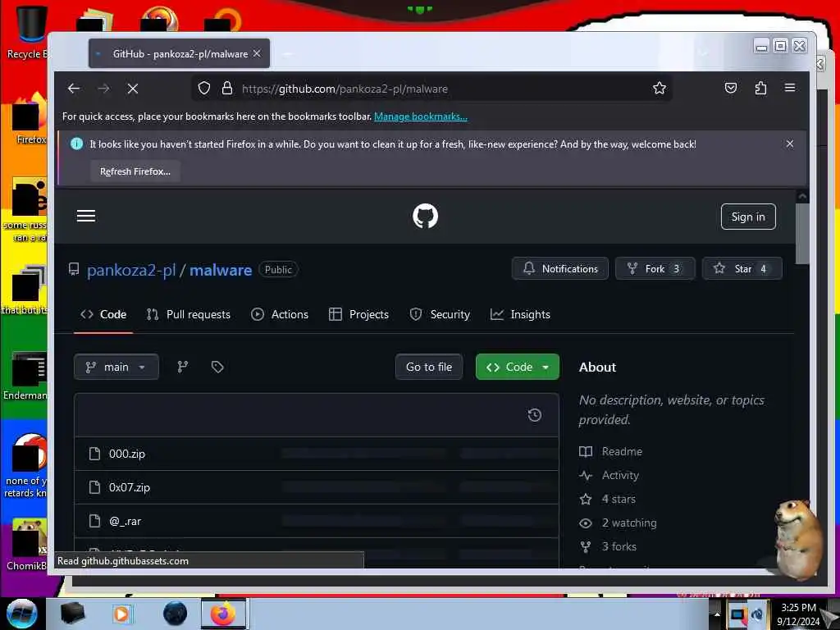Switch to the Code tab
This screenshot has height=630, width=840.
(103, 314)
